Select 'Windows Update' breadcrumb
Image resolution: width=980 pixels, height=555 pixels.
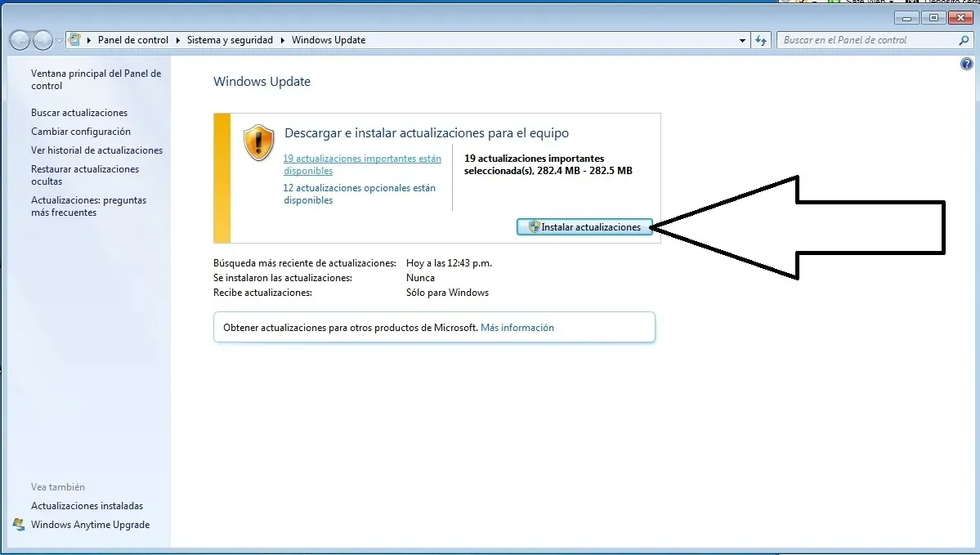tap(329, 40)
